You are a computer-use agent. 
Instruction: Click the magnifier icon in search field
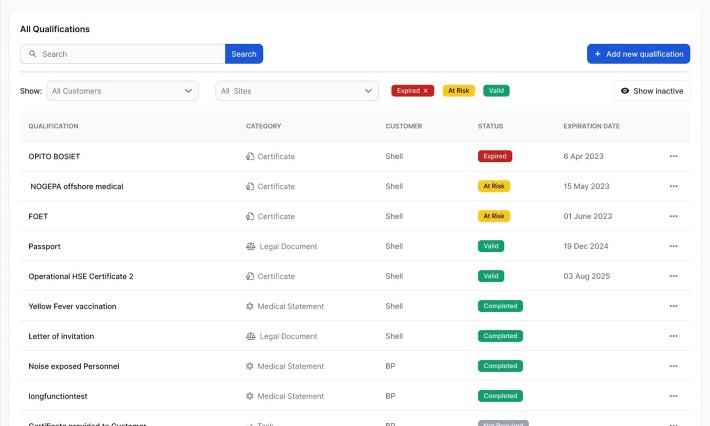[x=33, y=53]
